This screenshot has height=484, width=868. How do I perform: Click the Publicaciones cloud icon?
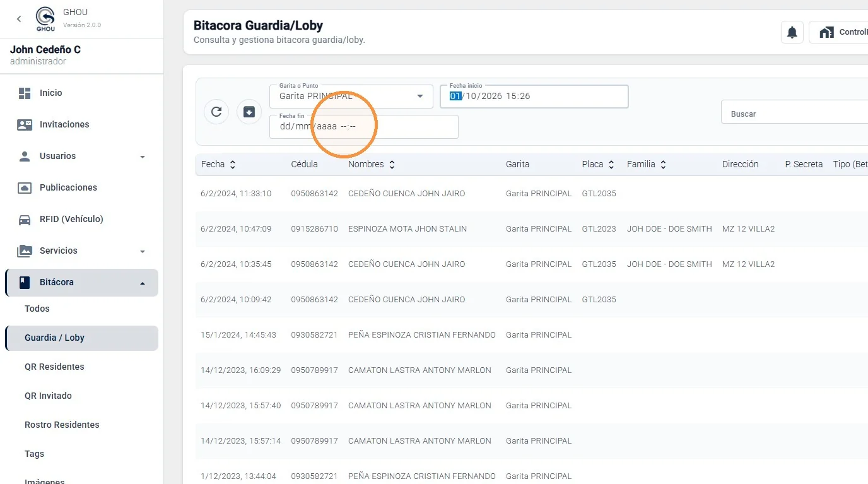(25, 187)
